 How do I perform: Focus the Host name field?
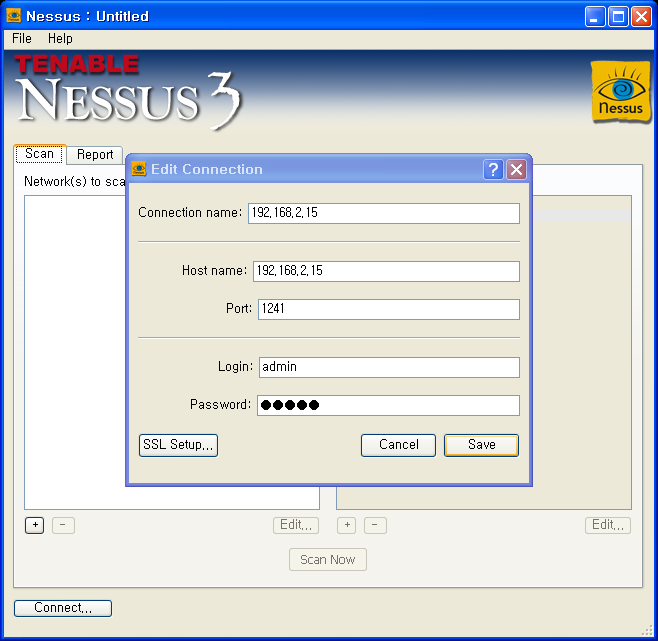coord(386,271)
